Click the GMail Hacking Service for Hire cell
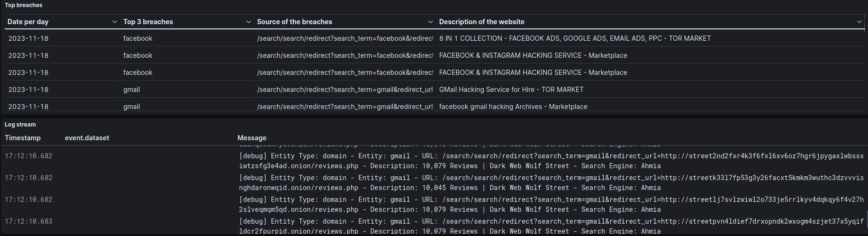 tap(511, 90)
